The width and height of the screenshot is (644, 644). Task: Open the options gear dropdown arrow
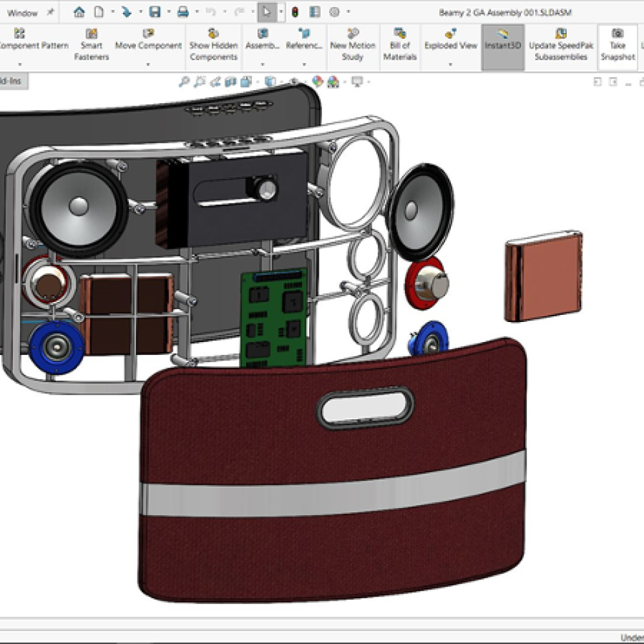[348, 12]
